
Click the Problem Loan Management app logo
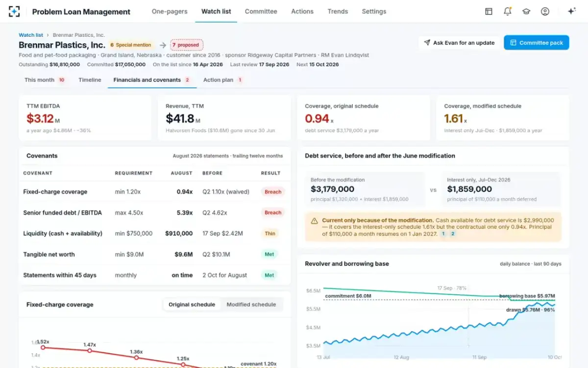tap(14, 11)
